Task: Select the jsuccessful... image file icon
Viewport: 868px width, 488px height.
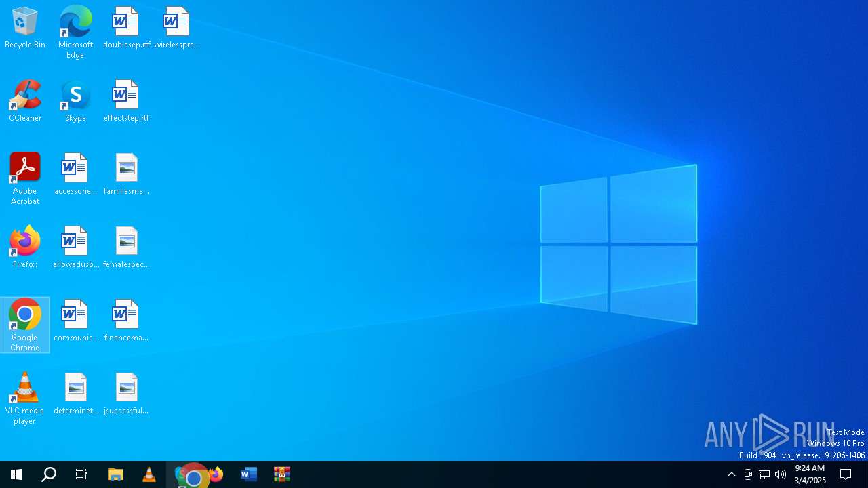Action: (126, 394)
